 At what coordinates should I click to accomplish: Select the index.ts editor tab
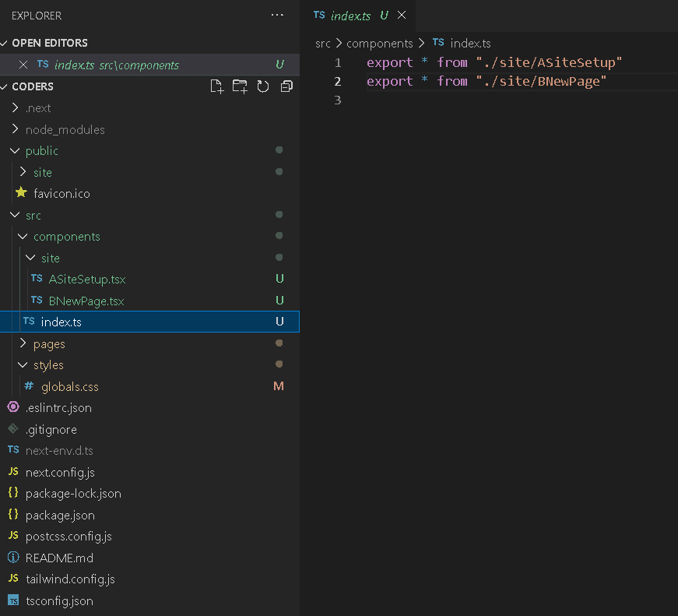pos(350,16)
